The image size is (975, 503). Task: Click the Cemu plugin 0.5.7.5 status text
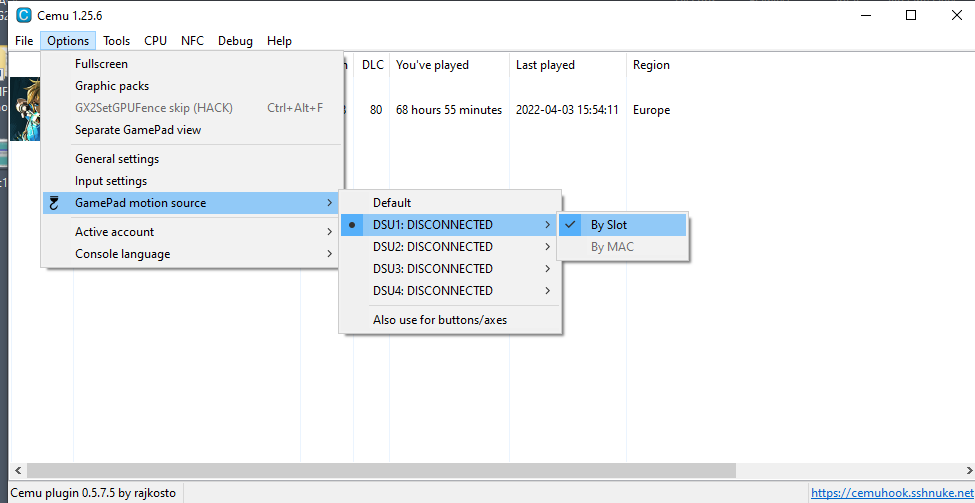click(x=93, y=494)
